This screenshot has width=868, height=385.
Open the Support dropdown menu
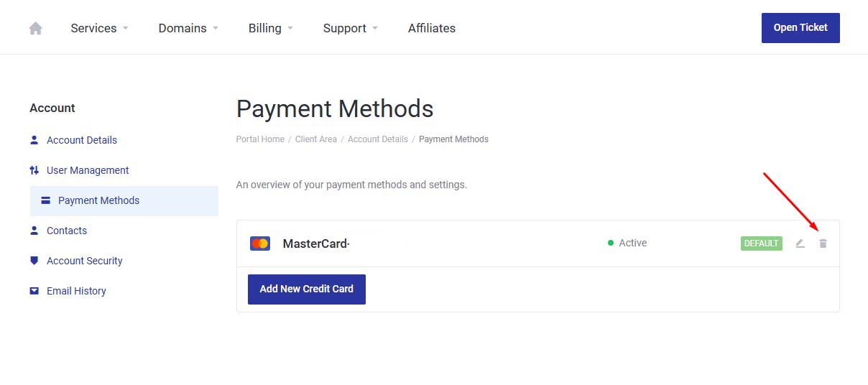click(x=350, y=28)
